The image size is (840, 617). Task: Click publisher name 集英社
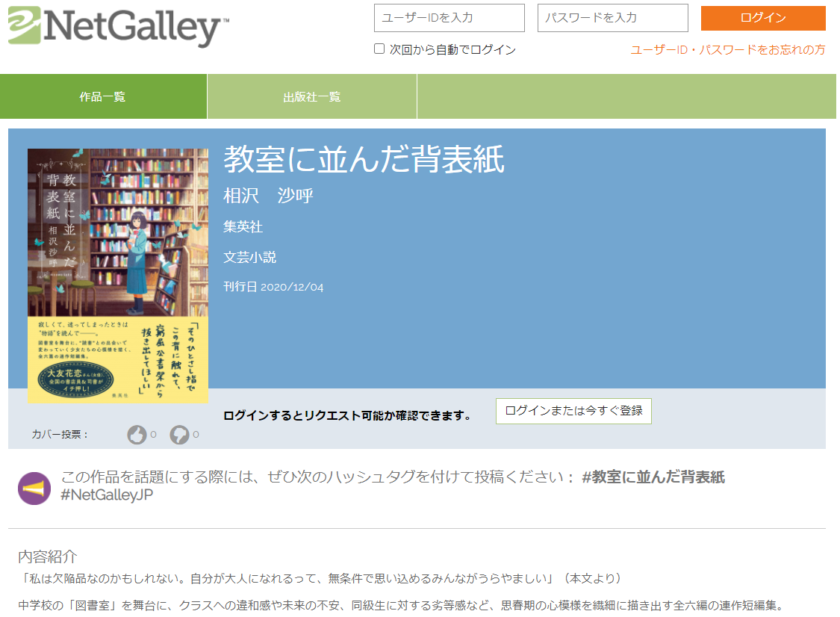point(243,227)
